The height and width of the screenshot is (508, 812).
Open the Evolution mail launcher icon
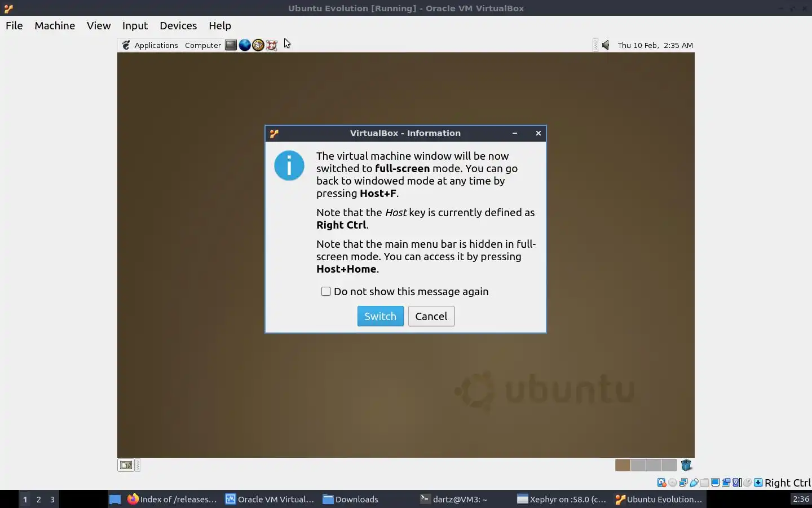pyautogui.click(x=258, y=45)
